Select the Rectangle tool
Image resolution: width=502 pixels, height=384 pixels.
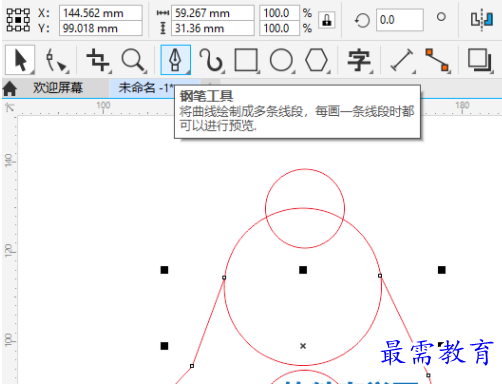(246, 60)
